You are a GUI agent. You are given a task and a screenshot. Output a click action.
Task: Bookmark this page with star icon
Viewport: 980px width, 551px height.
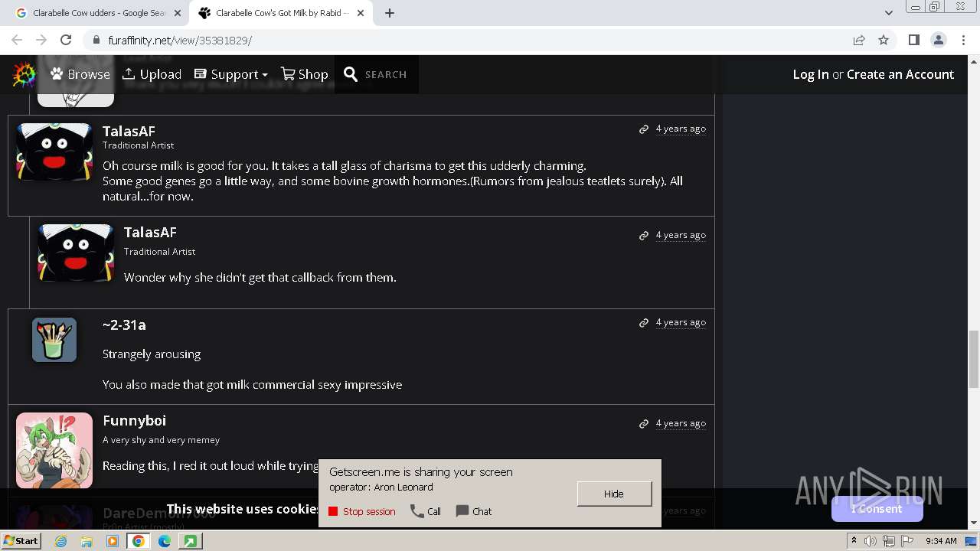(x=884, y=40)
